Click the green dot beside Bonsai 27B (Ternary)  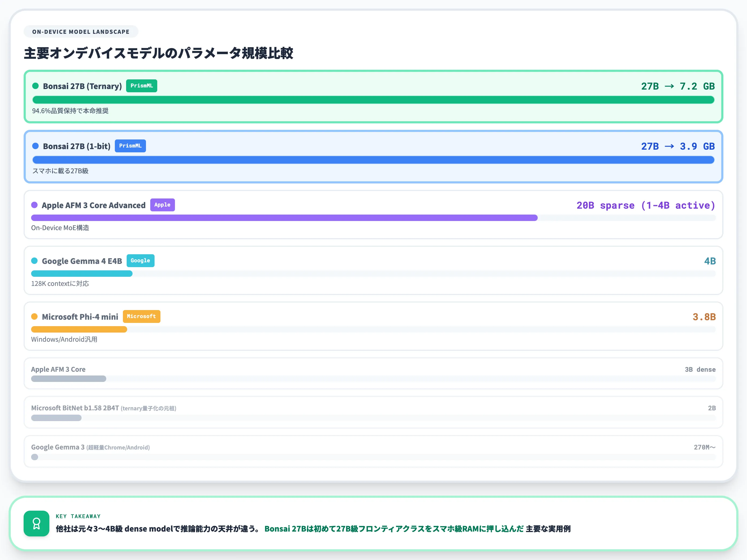coord(35,86)
